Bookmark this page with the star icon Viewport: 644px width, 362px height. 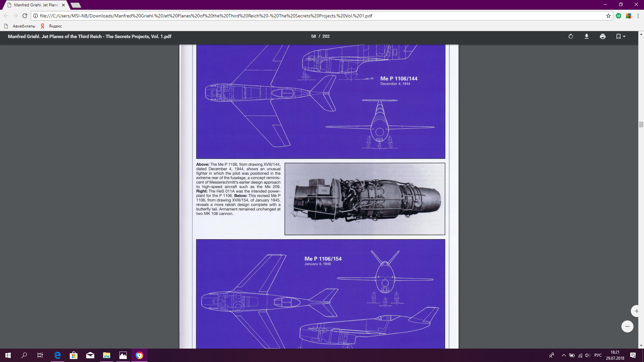coord(608,16)
